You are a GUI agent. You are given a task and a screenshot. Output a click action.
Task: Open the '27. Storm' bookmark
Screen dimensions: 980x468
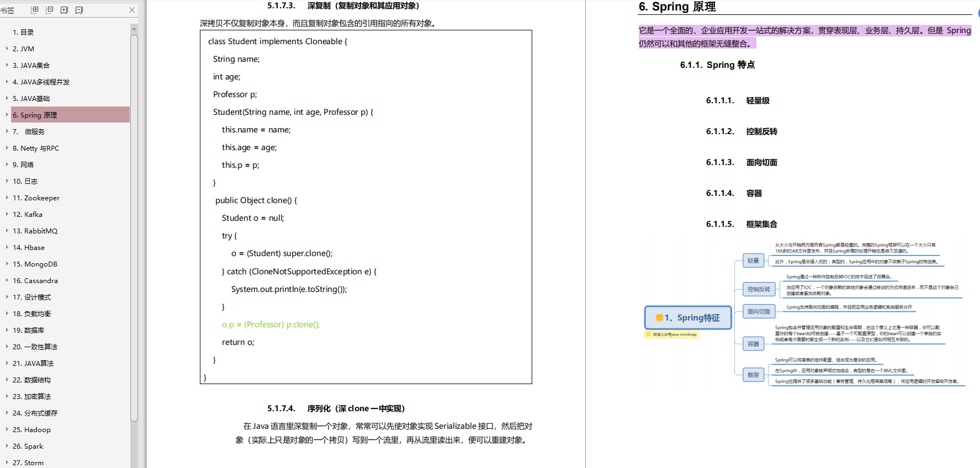[28, 462]
